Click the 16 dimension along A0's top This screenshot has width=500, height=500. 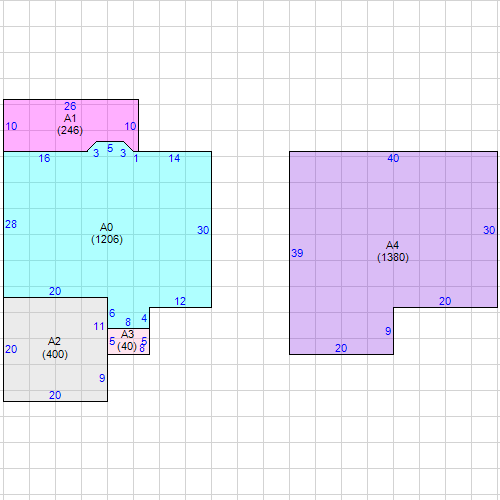(x=44, y=158)
